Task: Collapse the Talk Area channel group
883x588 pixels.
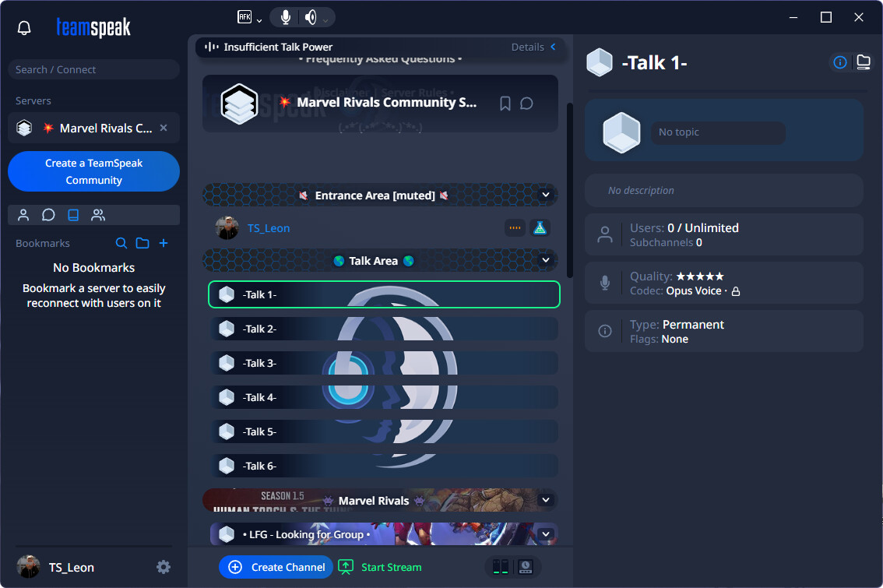Action: pyautogui.click(x=546, y=260)
